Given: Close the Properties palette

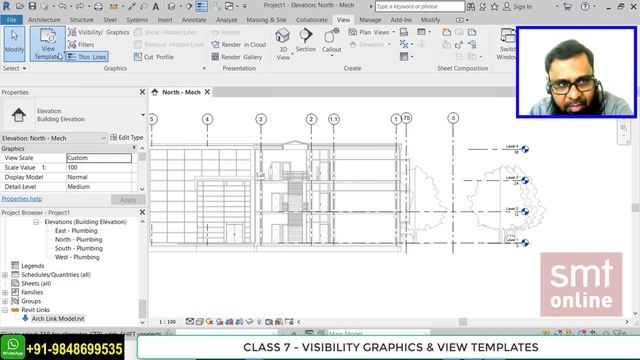Looking at the screenshot, I should [142, 92].
